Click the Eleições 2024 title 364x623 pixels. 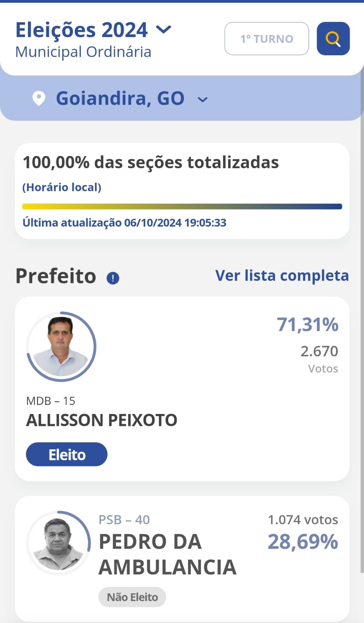[x=82, y=30]
